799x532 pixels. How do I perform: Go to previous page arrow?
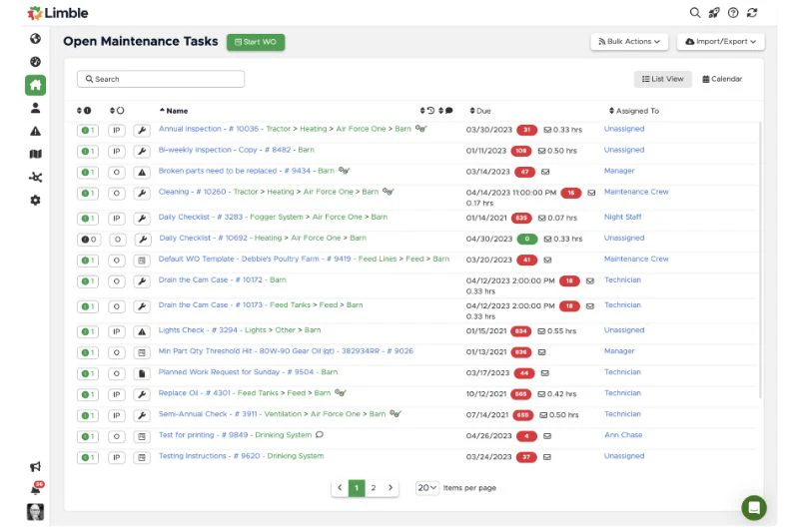pos(340,488)
